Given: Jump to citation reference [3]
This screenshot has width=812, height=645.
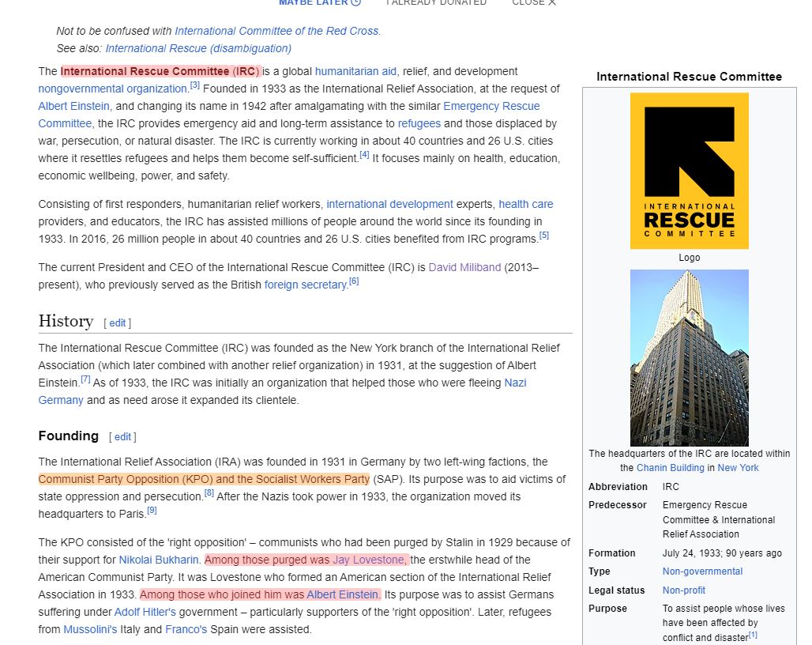Looking at the screenshot, I should click(x=194, y=85).
